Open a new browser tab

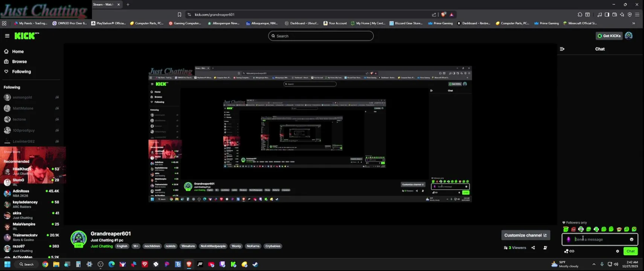click(x=128, y=5)
